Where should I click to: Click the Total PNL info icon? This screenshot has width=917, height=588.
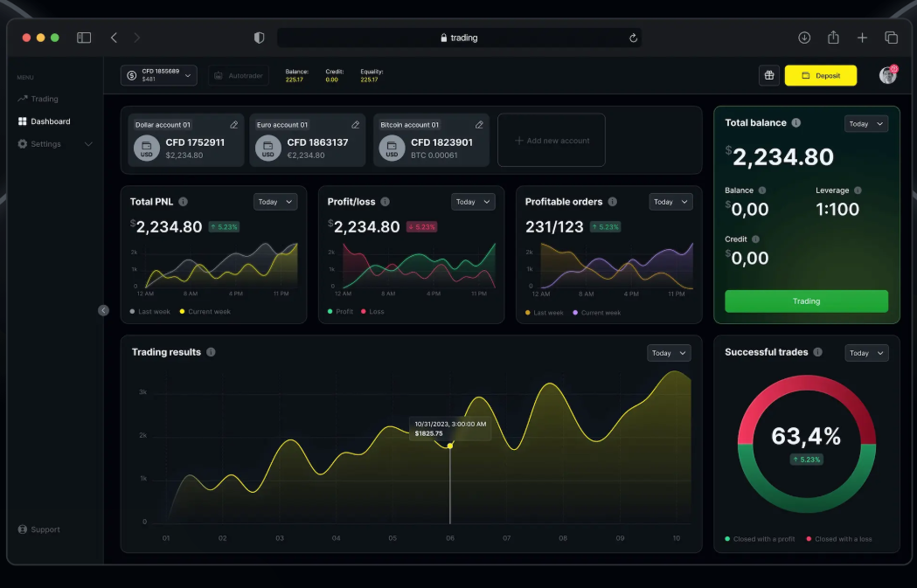coord(182,201)
